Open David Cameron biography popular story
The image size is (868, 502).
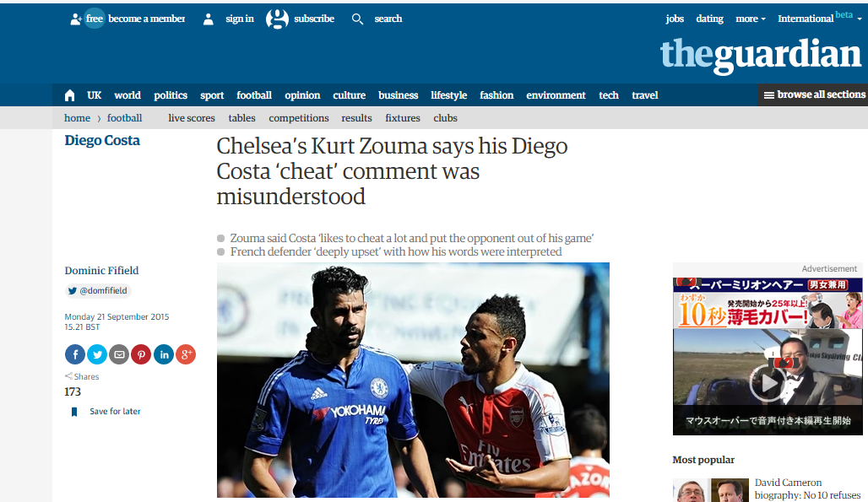click(x=808, y=489)
